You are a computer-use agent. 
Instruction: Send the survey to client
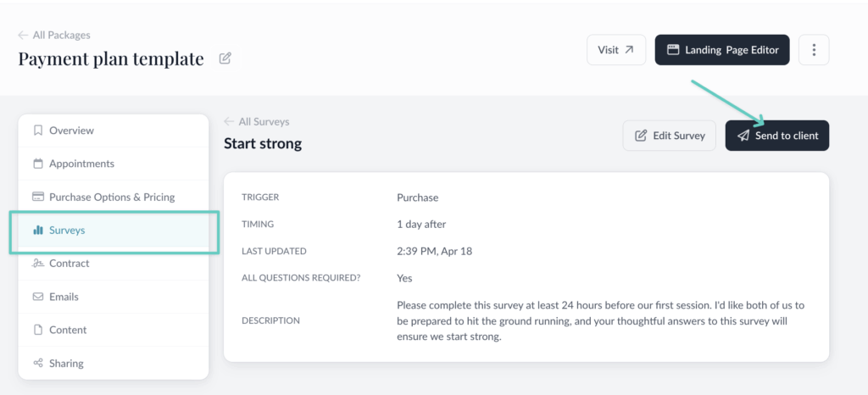pyautogui.click(x=777, y=136)
